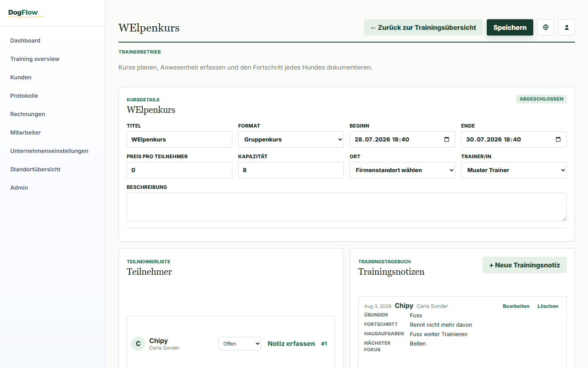
Task: Click the Titel input field
Action: click(179, 139)
